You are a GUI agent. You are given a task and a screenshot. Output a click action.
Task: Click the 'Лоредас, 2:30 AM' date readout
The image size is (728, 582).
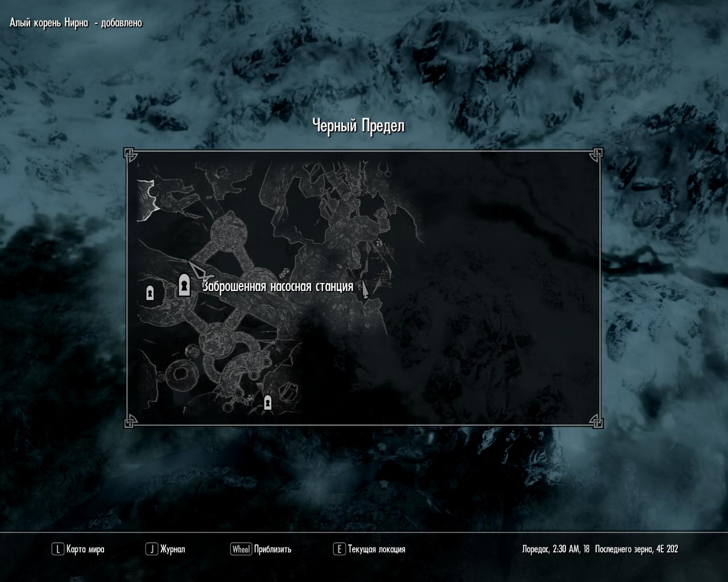[600, 549]
